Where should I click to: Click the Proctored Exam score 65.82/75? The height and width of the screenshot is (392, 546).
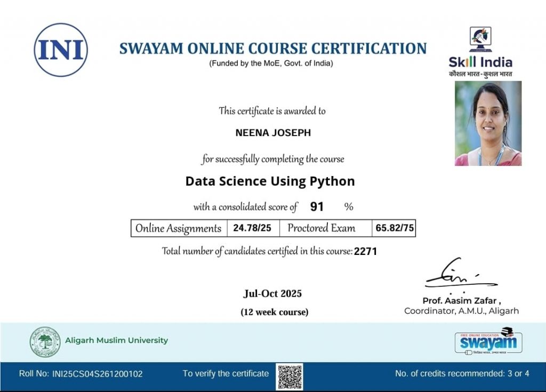point(395,228)
